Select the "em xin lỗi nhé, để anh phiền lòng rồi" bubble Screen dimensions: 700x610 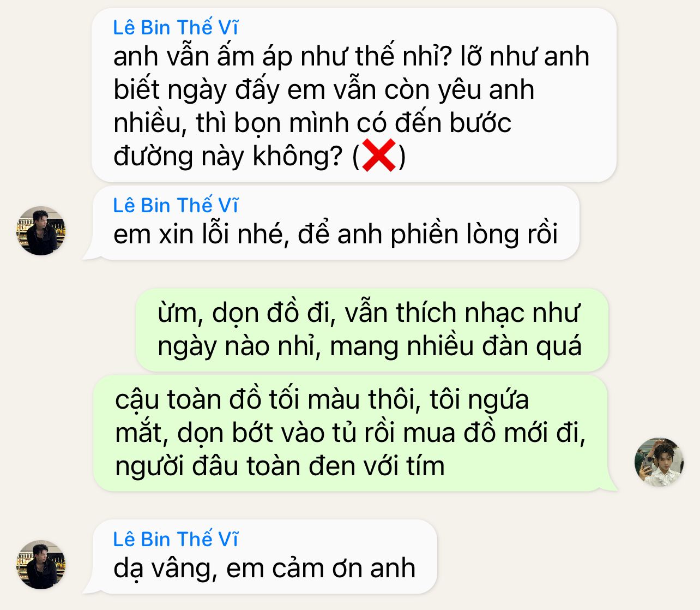point(335,223)
